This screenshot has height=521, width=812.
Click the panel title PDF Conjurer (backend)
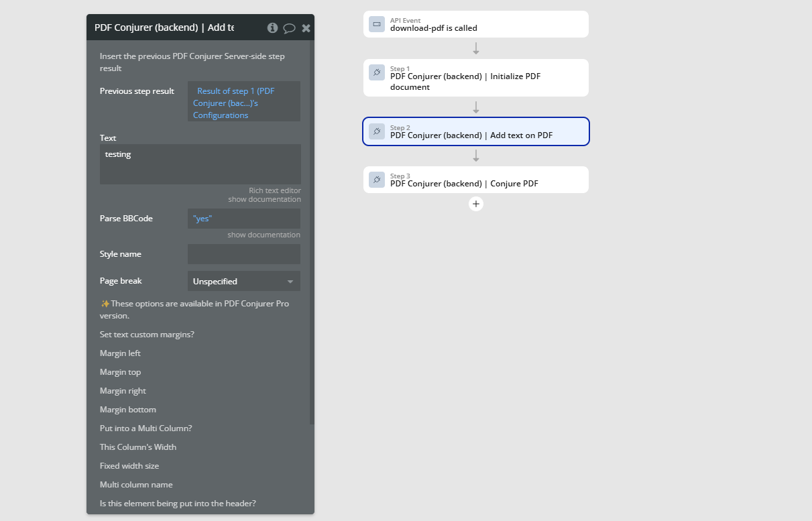coord(164,27)
